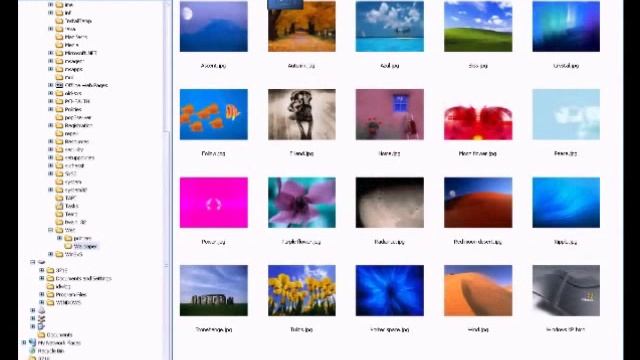Screen dimensions: 640x360
Task: Click the open Wallpaper folder icon
Action: [x=68, y=246]
